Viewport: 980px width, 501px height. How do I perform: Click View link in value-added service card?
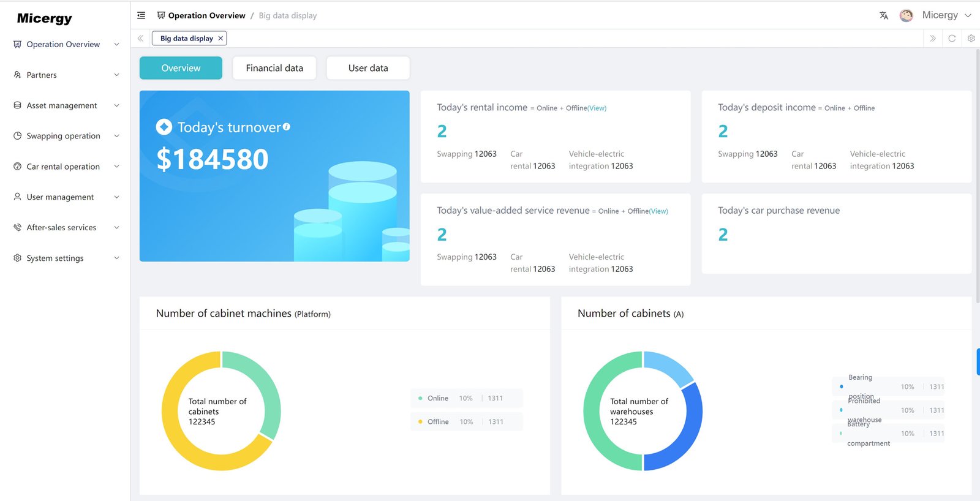tap(659, 211)
